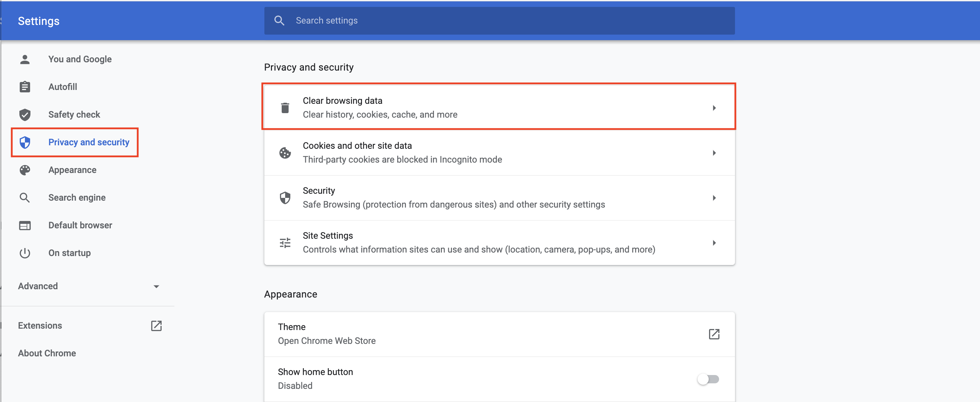Click the browser window icon for Default browser
The width and height of the screenshot is (980, 402).
25,226
